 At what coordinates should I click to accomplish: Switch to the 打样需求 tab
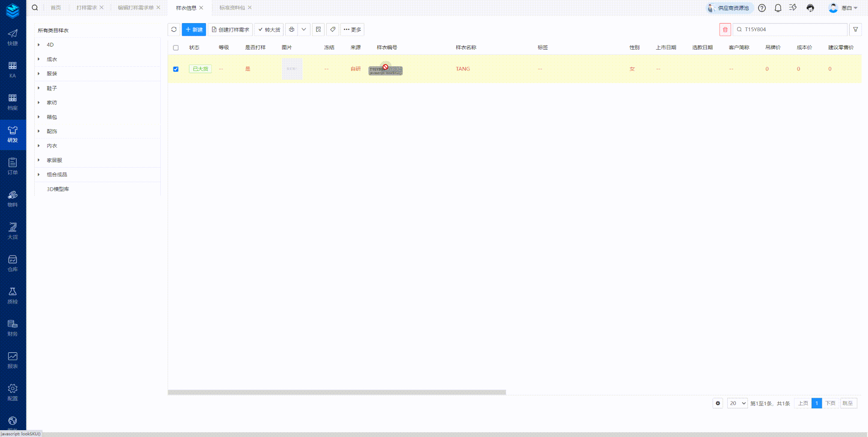coord(86,8)
